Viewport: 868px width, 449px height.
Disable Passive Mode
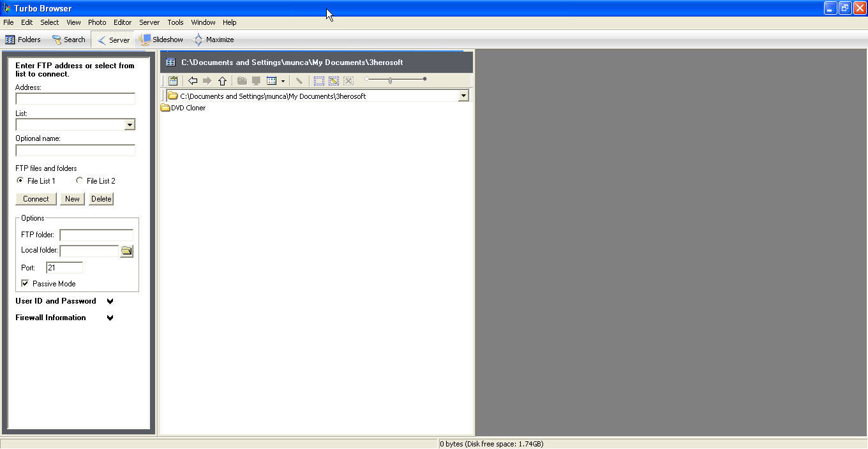coord(24,283)
